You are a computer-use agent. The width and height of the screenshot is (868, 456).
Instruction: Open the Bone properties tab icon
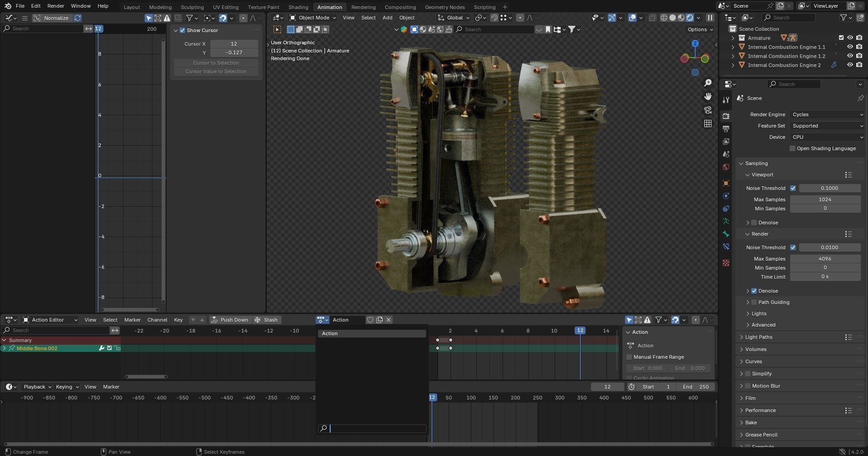click(x=726, y=234)
